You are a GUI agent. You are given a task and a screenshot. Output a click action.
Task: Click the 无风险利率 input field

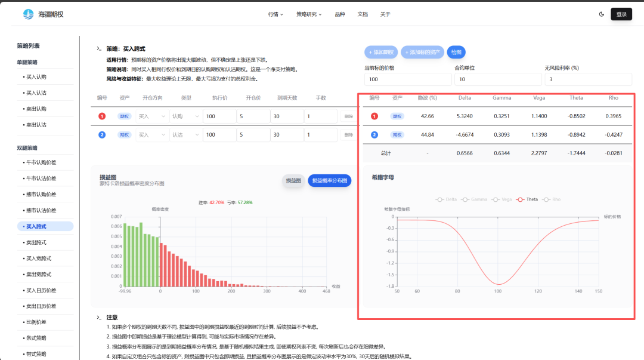pyautogui.click(x=587, y=79)
